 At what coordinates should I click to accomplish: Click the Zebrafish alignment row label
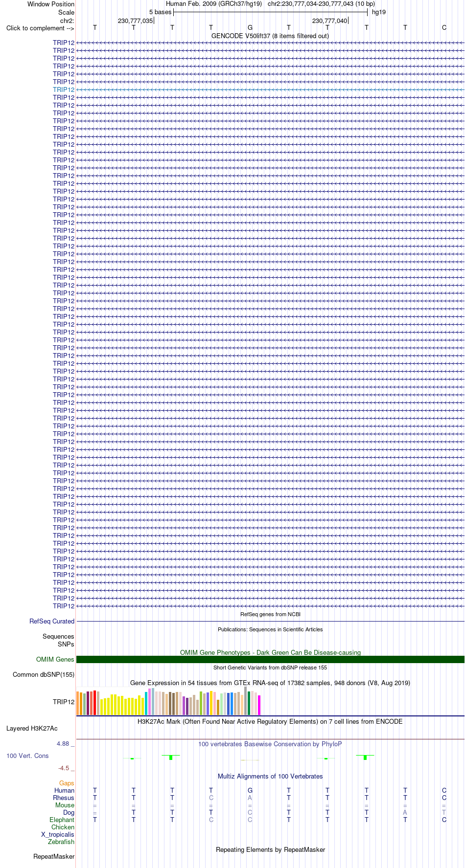click(x=61, y=842)
